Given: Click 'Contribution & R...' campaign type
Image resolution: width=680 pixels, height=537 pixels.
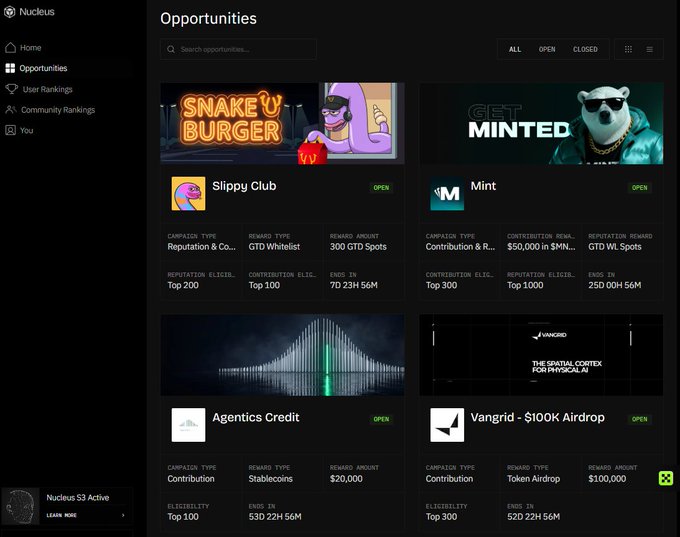Looking at the screenshot, I should pos(460,247).
